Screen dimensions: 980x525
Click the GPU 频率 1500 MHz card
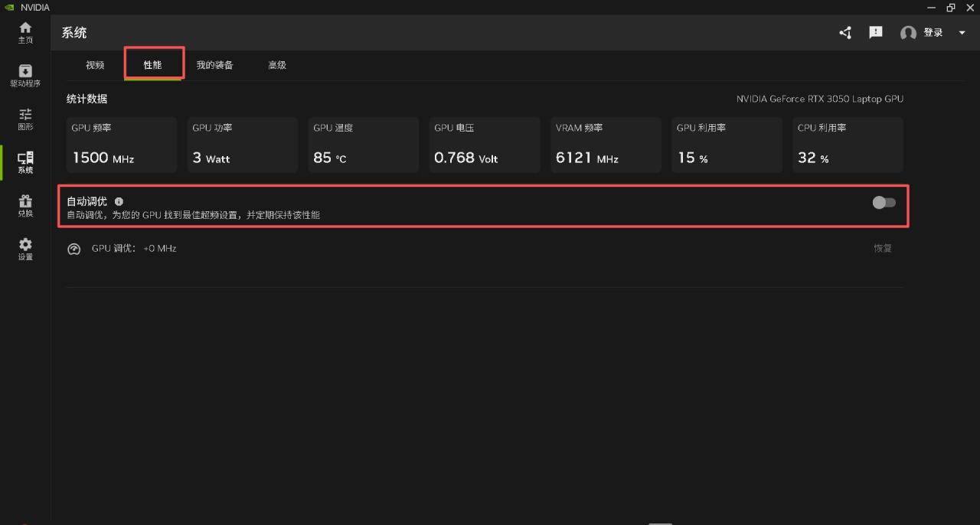tap(122, 145)
